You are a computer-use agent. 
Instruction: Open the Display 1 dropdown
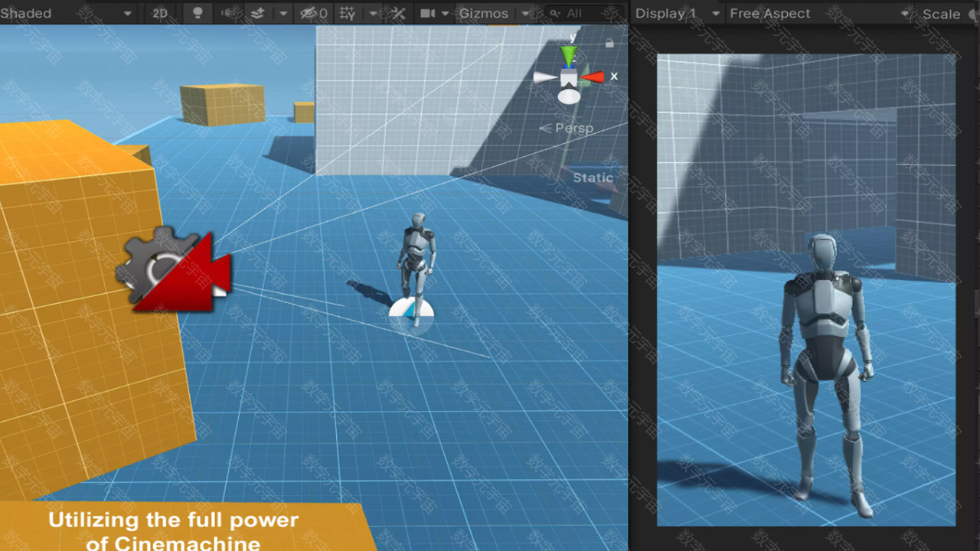[x=677, y=14]
